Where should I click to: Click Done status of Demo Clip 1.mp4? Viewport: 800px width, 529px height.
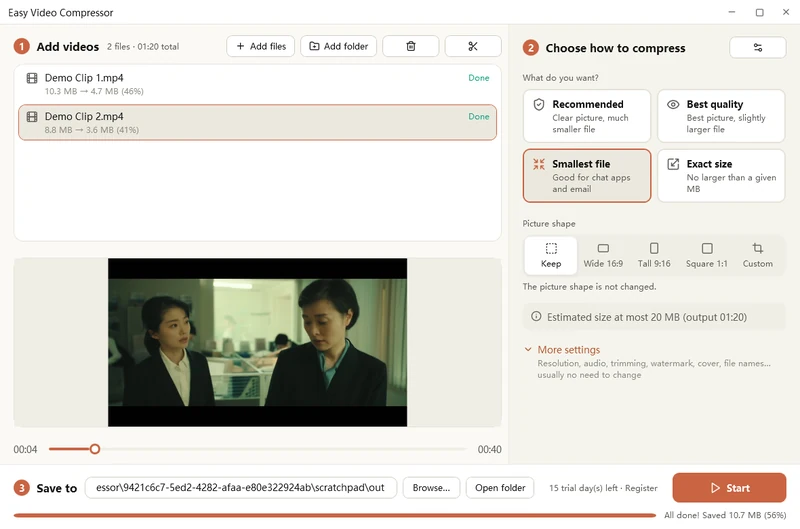(479, 78)
